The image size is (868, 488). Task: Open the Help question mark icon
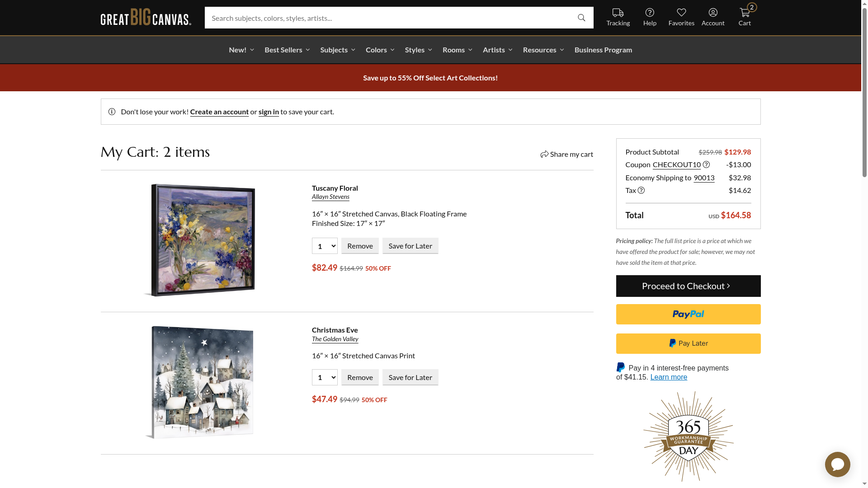click(x=650, y=13)
